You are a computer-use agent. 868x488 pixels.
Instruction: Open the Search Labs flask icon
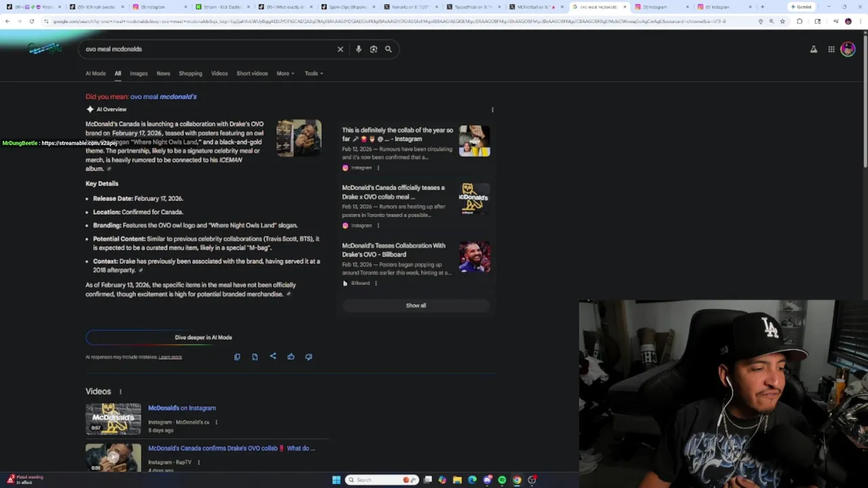(x=814, y=49)
